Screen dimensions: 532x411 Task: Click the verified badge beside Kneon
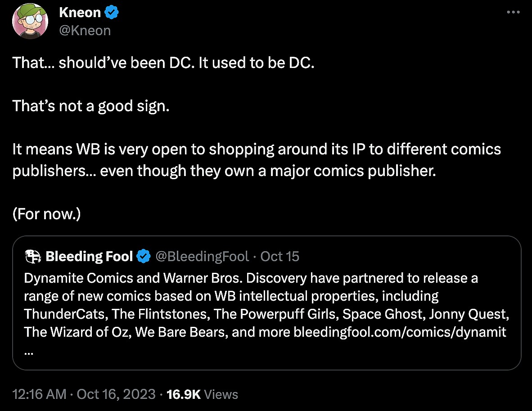coord(112,13)
